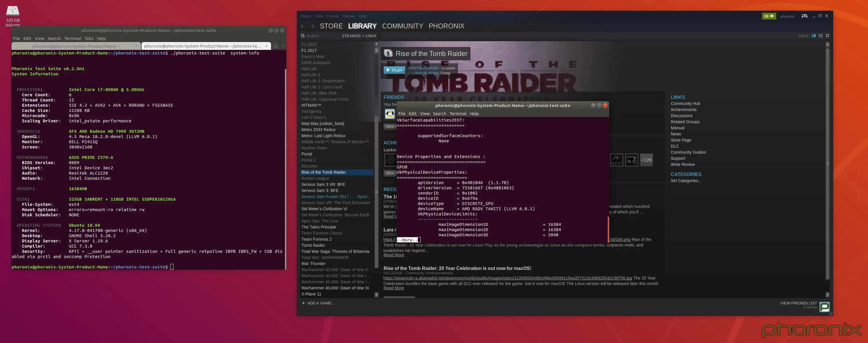Click ADD A GAME at the bottom

[x=321, y=303]
